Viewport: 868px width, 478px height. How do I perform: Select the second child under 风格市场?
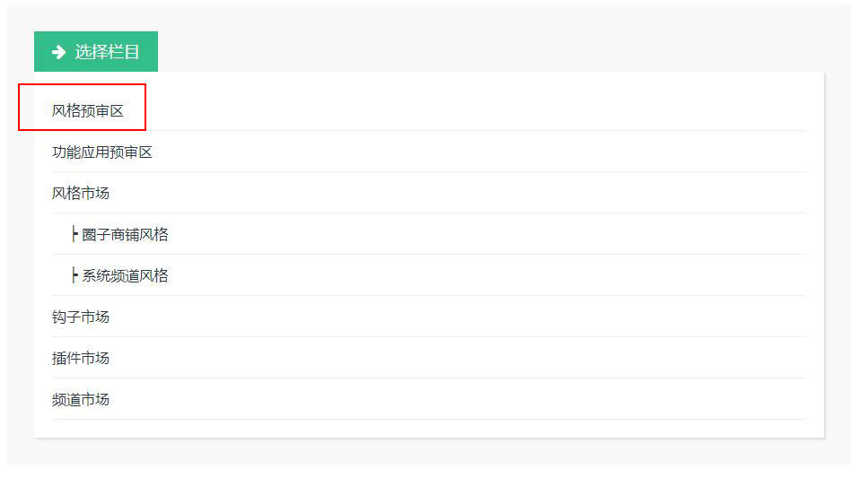125,276
